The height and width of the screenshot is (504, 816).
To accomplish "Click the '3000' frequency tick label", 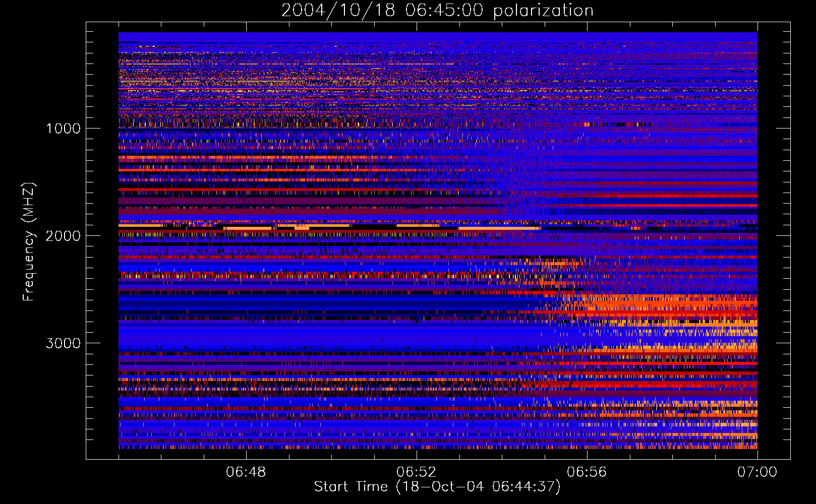I will 63,343.
